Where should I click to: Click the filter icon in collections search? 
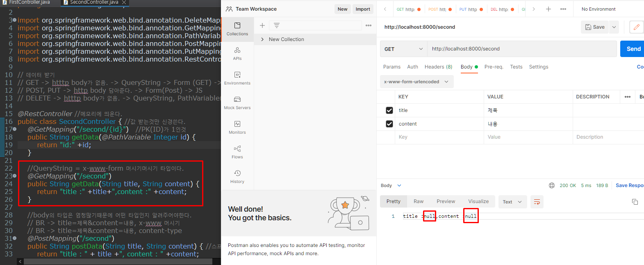tap(277, 25)
